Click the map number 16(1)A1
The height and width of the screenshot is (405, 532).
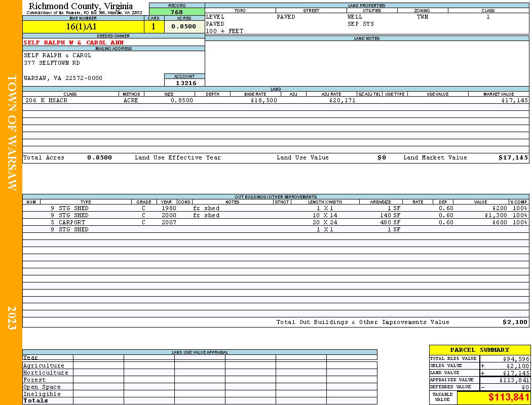81,27
